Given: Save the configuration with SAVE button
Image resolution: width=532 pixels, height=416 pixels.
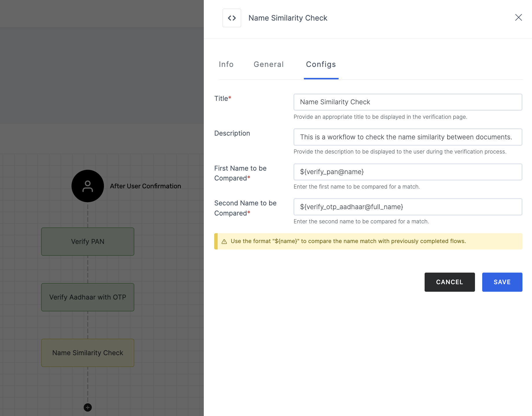Looking at the screenshot, I should click(x=502, y=282).
